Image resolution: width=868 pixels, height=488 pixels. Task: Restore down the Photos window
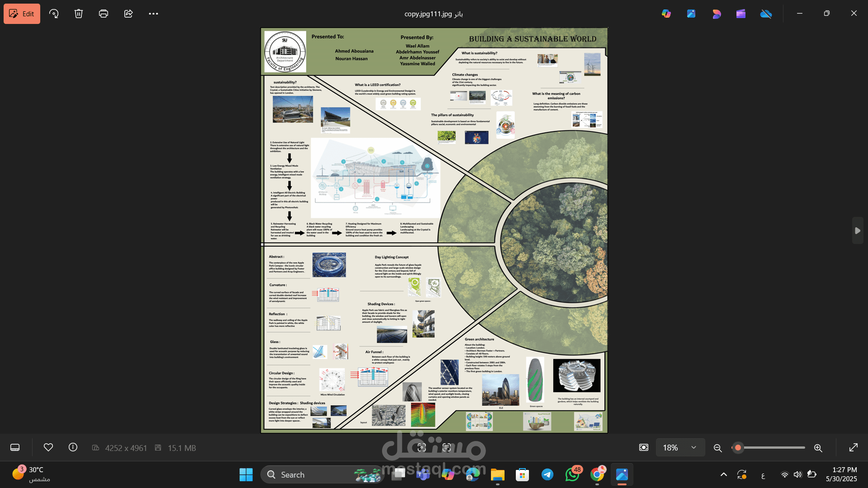(x=827, y=14)
